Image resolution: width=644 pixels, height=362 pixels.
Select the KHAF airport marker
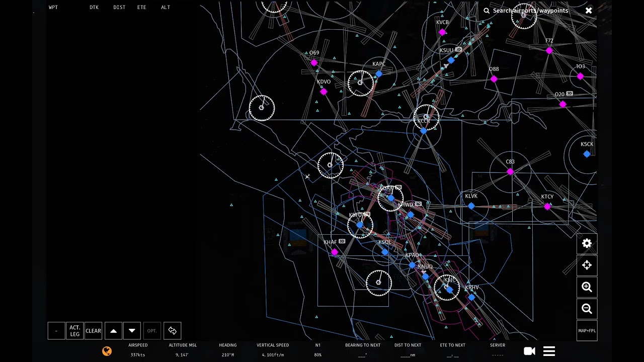[335, 252]
